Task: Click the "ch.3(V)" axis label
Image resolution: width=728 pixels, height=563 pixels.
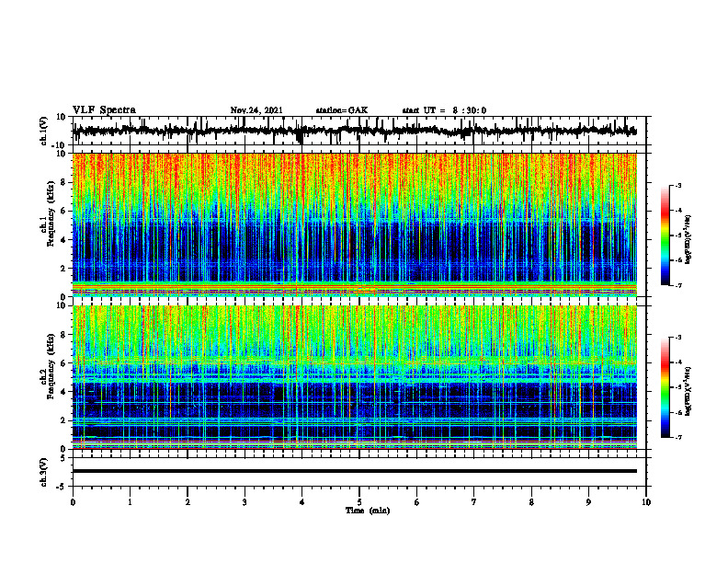Action: (44, 472)
